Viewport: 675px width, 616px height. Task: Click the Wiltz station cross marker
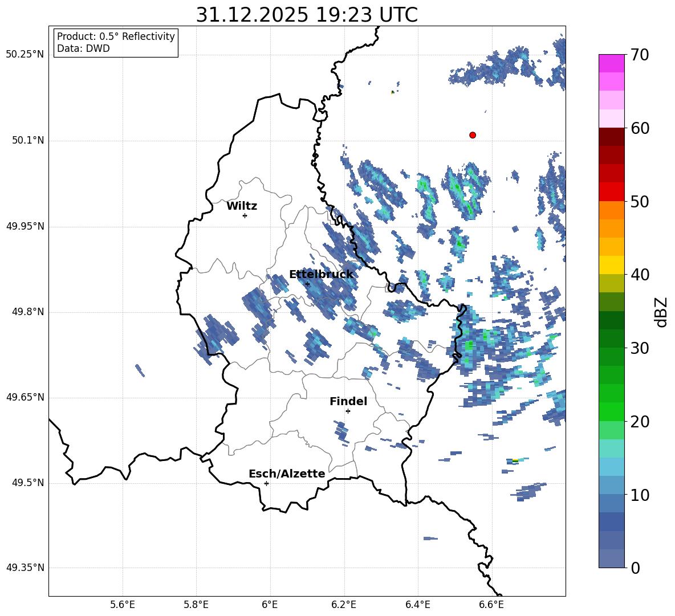point(245,215)
